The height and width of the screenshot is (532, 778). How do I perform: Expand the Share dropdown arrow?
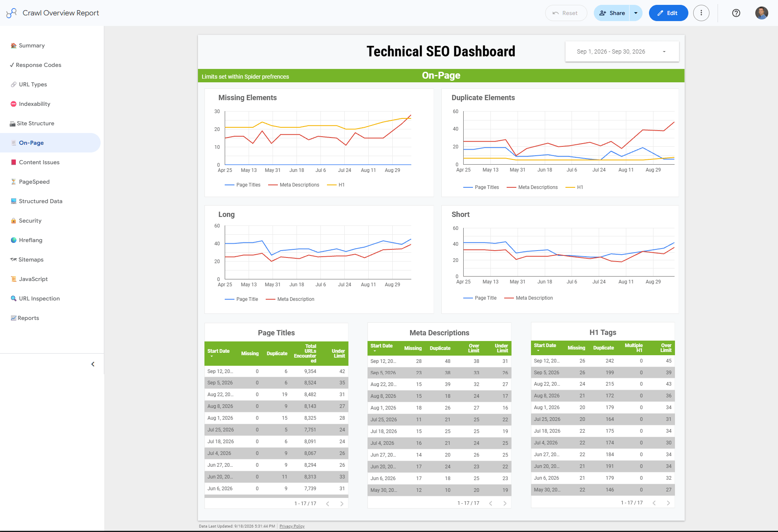click(x=636, y=13)
